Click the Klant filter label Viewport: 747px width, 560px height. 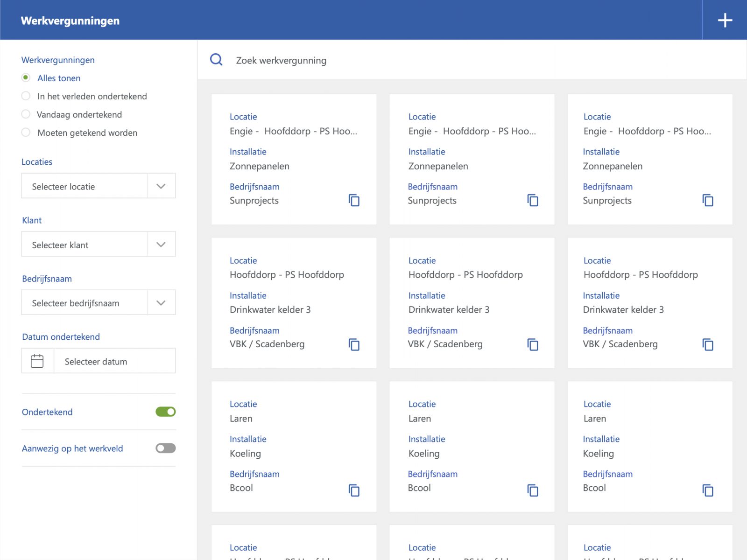[32, 220]
